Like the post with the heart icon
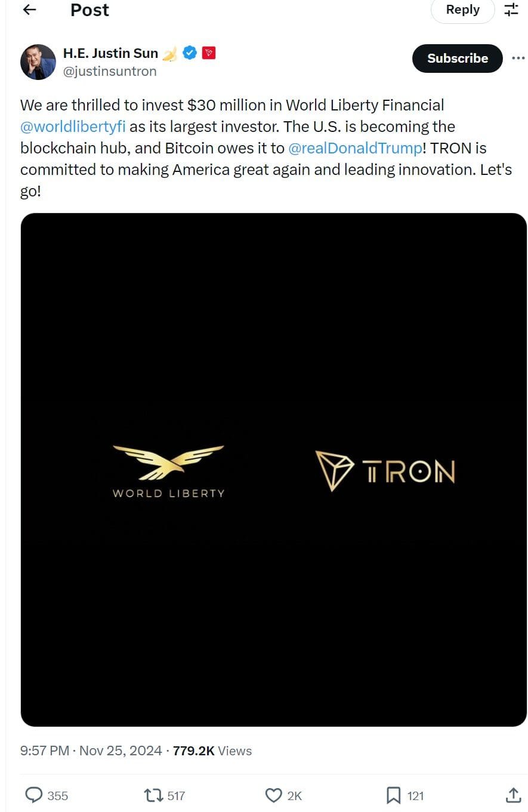Image resolution: width=528 pixels, height=812 pixels. click(274, 795)
